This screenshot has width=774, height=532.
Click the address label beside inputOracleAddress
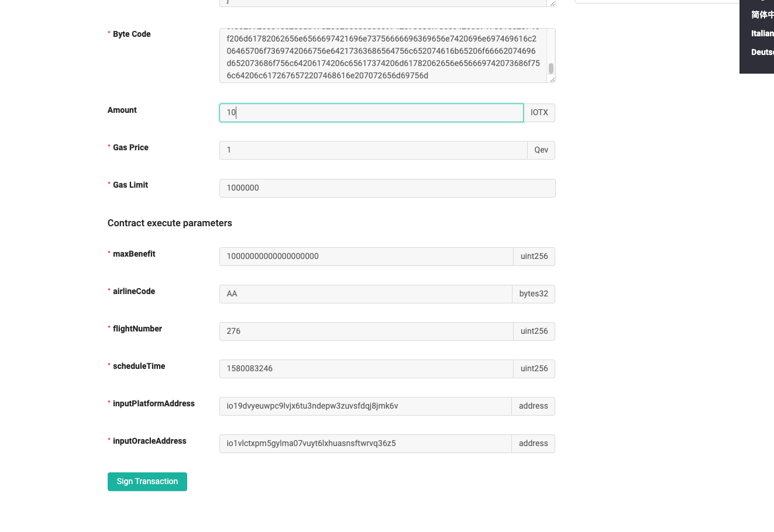click(533, 443)
